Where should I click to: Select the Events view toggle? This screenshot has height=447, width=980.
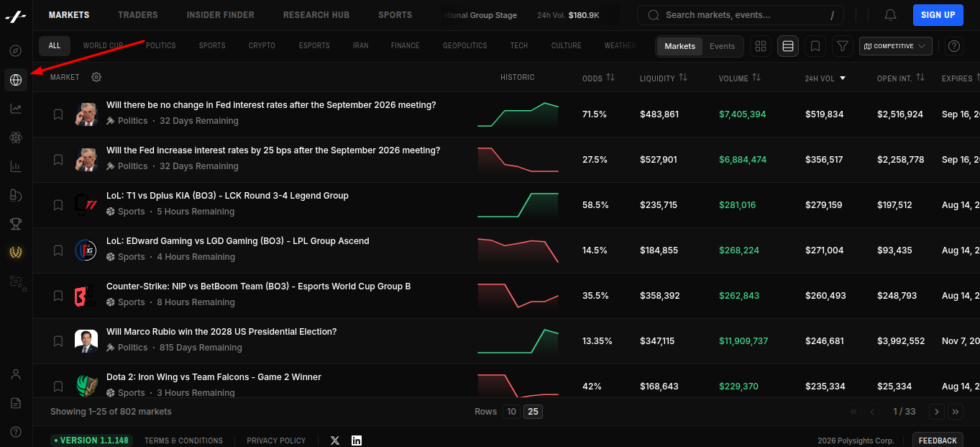(722, 46)
